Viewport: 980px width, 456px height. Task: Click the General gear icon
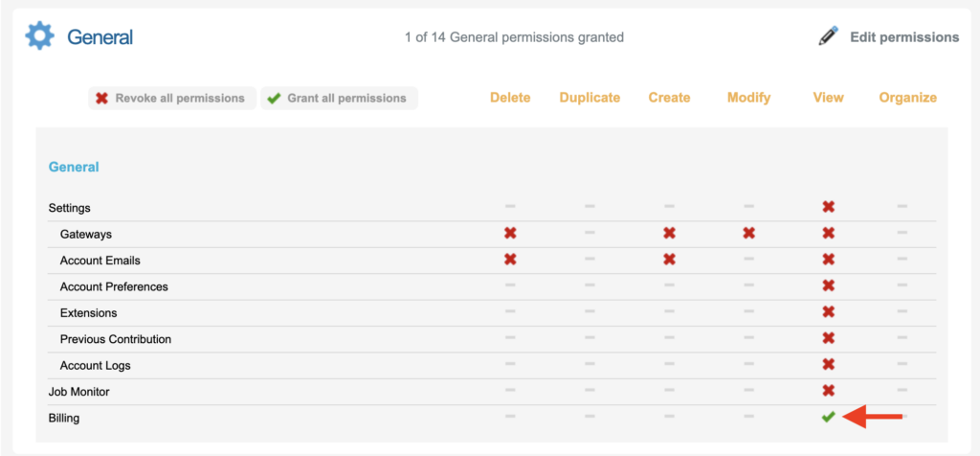[x=40, y=37]
